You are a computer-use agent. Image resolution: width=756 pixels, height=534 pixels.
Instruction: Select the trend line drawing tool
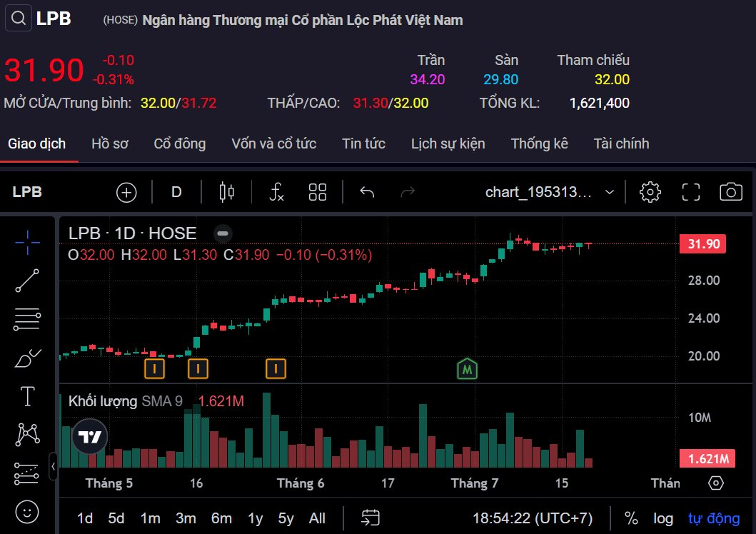(x=27, y=281)
